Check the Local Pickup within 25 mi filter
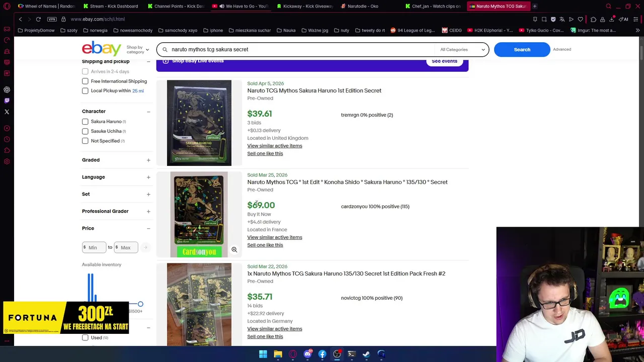This screenshot has height=362, width=644. 85,90
